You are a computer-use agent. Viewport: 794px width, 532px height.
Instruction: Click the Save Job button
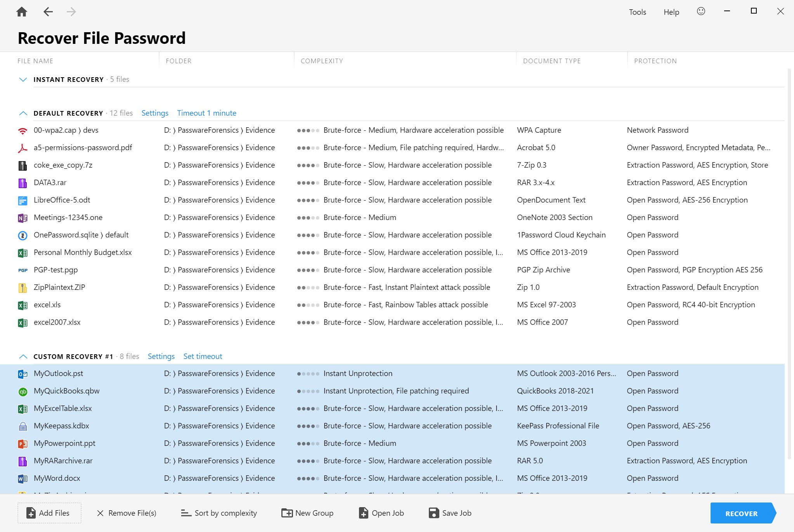[450, 513]
